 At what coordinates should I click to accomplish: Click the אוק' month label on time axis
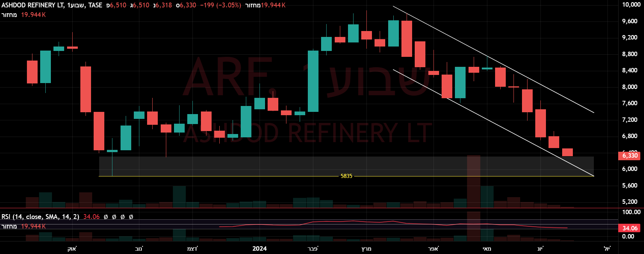point(72,248)
